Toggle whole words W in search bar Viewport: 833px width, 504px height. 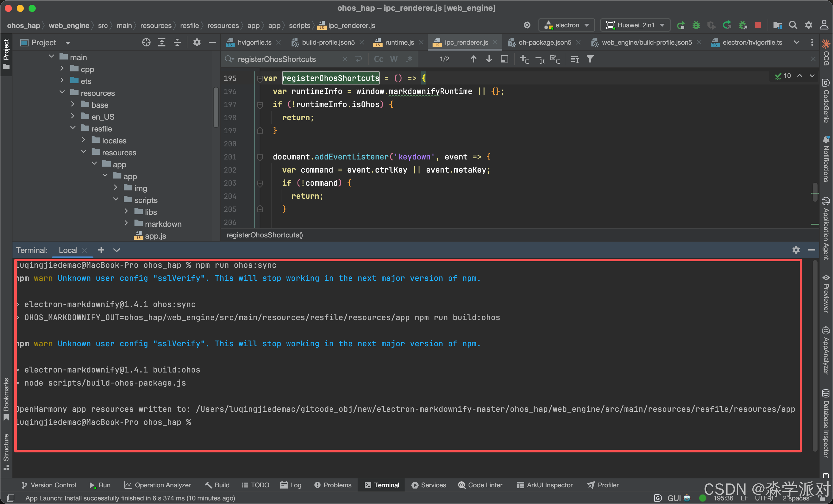click(x=394, y=59)
